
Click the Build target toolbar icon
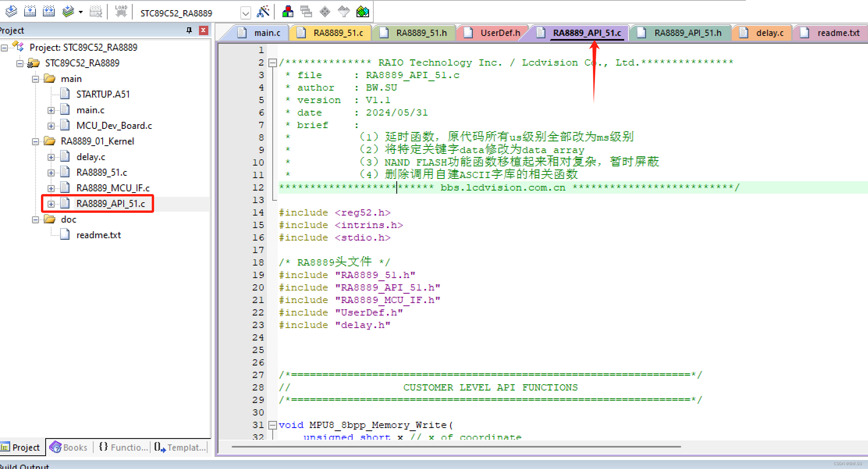click(x=30, y=12)
